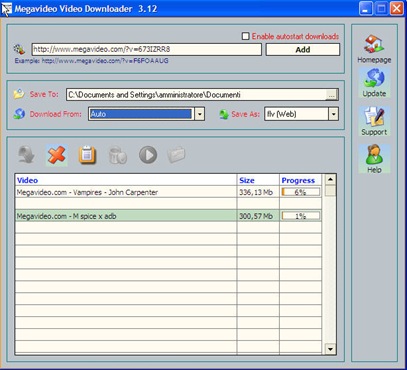Click the Homepage label text
This screenshot has height=370, width=407.
pyautogui.click(x=374, y=60)
